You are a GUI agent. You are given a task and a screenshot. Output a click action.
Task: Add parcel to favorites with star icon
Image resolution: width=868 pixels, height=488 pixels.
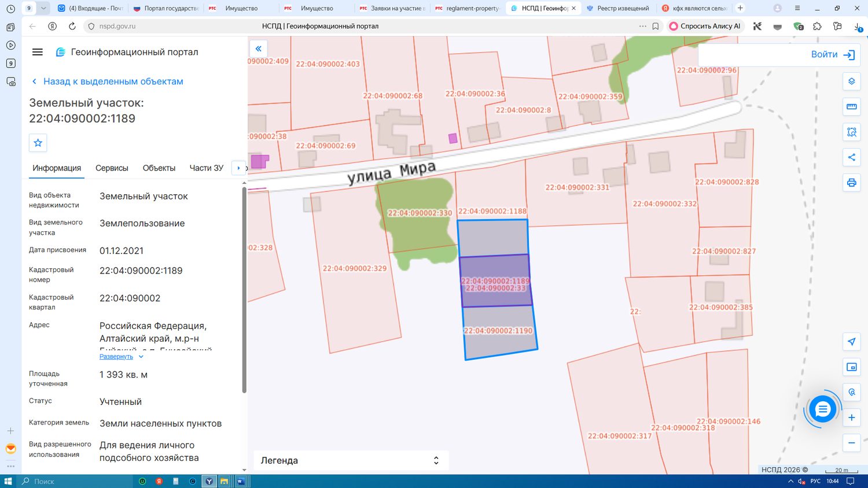pyautogui.click(x=38, y=143)
